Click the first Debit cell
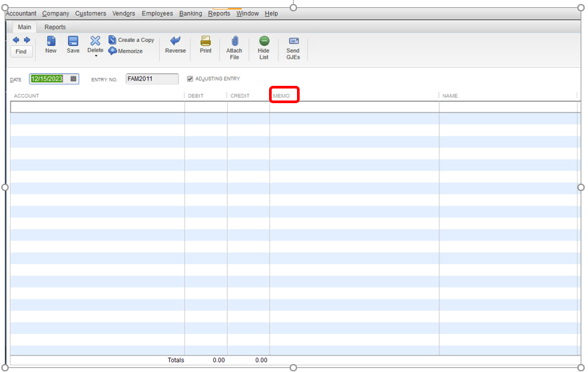Image resolution: width=588 pixels, height=372 pixels. coord(206,106)
